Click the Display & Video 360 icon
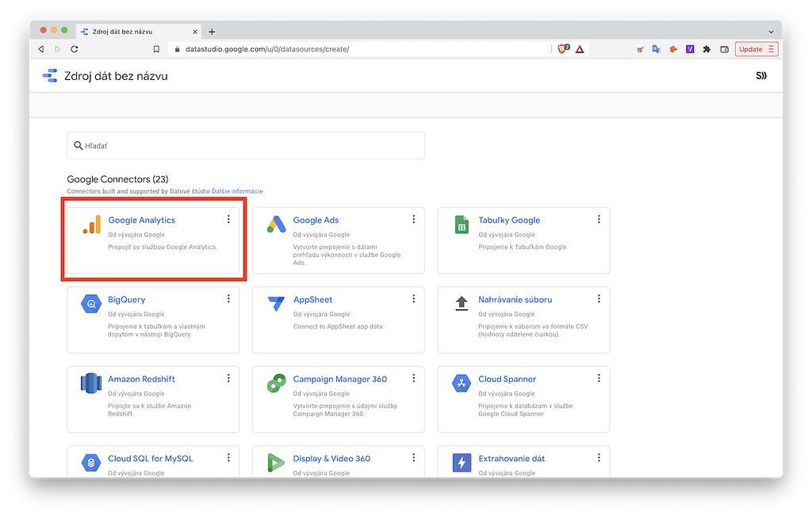Screen dimensions: 812x516 point(276,463)
